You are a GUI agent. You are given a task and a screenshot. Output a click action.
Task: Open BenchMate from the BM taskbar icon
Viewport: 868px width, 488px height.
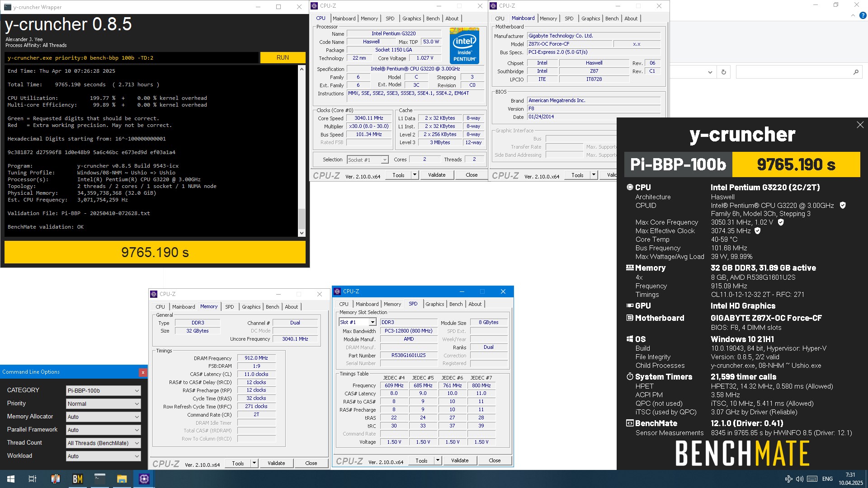click(78, 479)
